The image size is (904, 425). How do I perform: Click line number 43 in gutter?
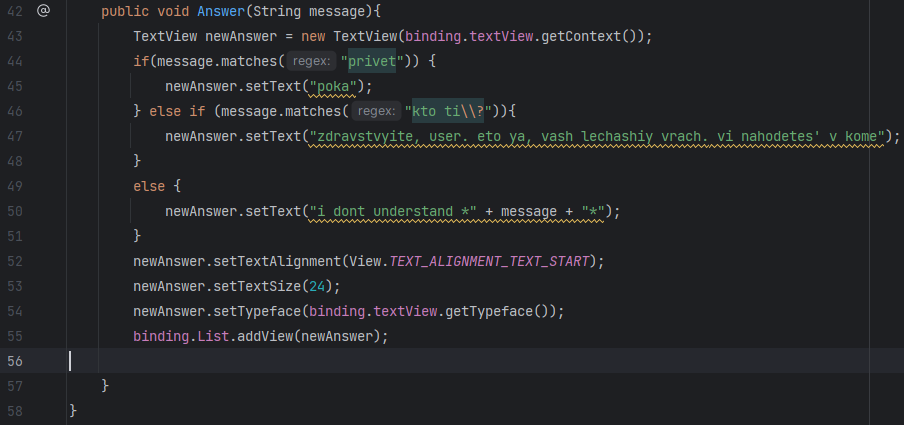14,36
